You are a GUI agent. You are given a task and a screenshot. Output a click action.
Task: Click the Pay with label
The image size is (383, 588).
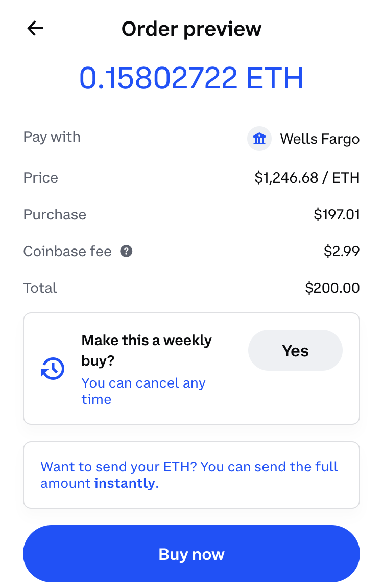point(52,137)
